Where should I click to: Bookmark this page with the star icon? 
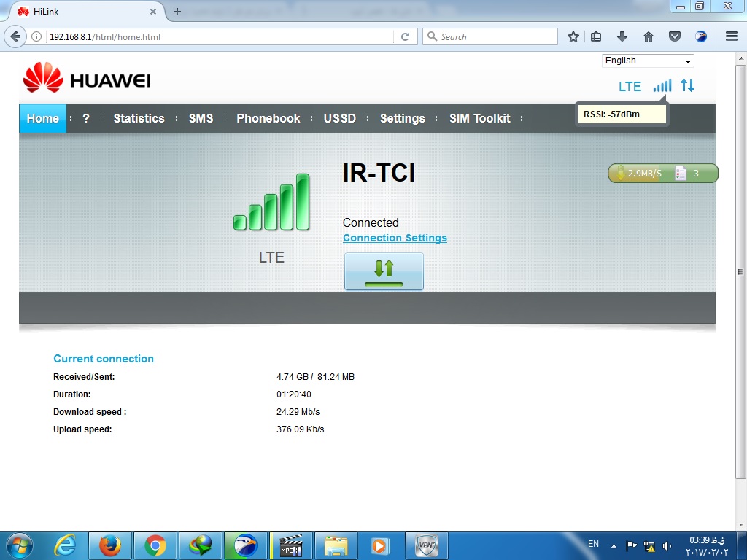(573, 36)
